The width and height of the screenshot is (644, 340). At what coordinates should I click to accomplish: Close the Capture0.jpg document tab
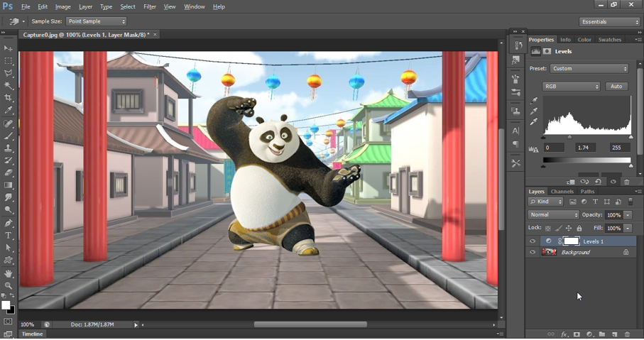click(155, 35)
